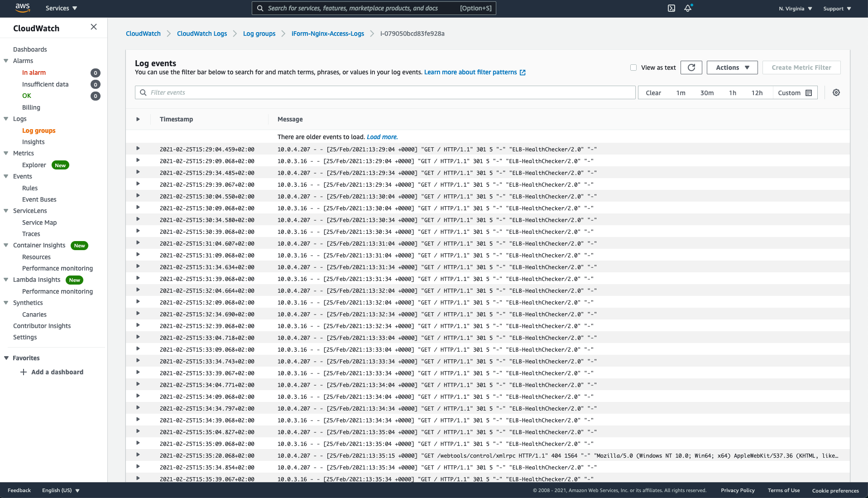Select the 1m time range
Screen dimensions: 868x498
(681, 93)
